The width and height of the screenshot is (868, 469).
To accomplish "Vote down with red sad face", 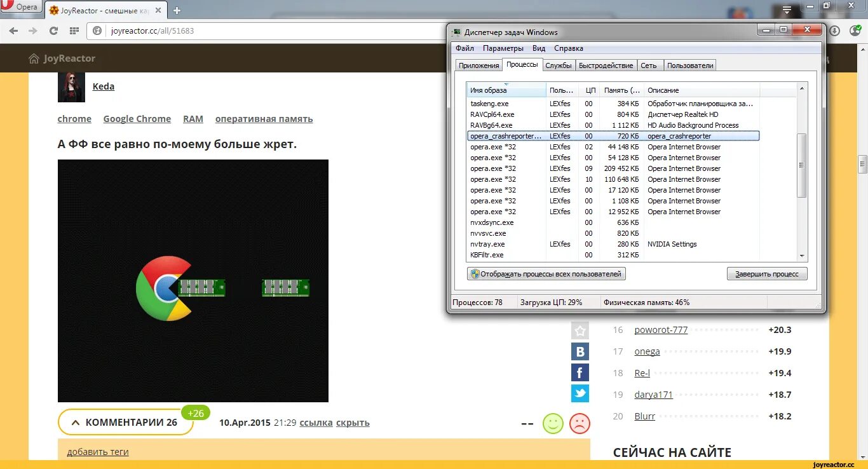I will point(580,423).
